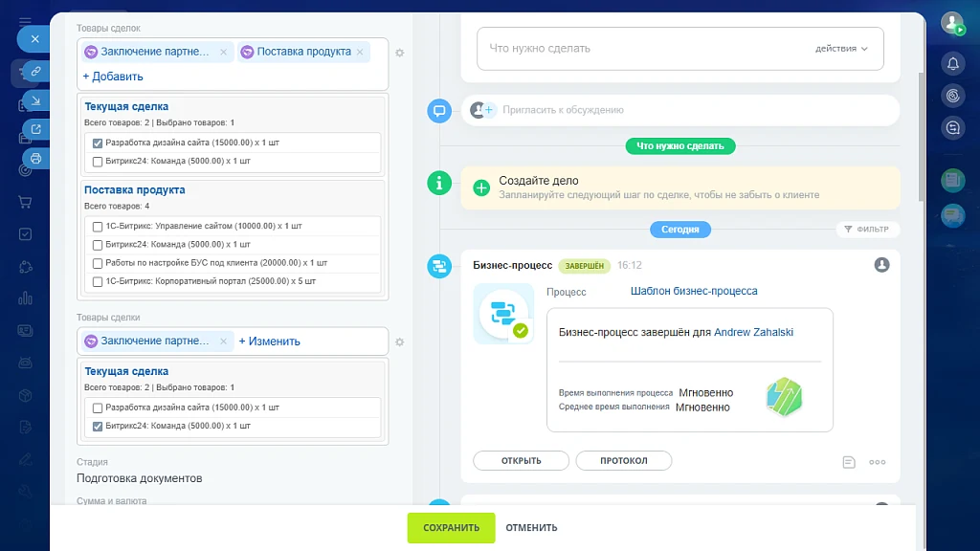Click ОТМЕНИТЬ button
Screen dimensions: 980x551
tap(531, 528)
